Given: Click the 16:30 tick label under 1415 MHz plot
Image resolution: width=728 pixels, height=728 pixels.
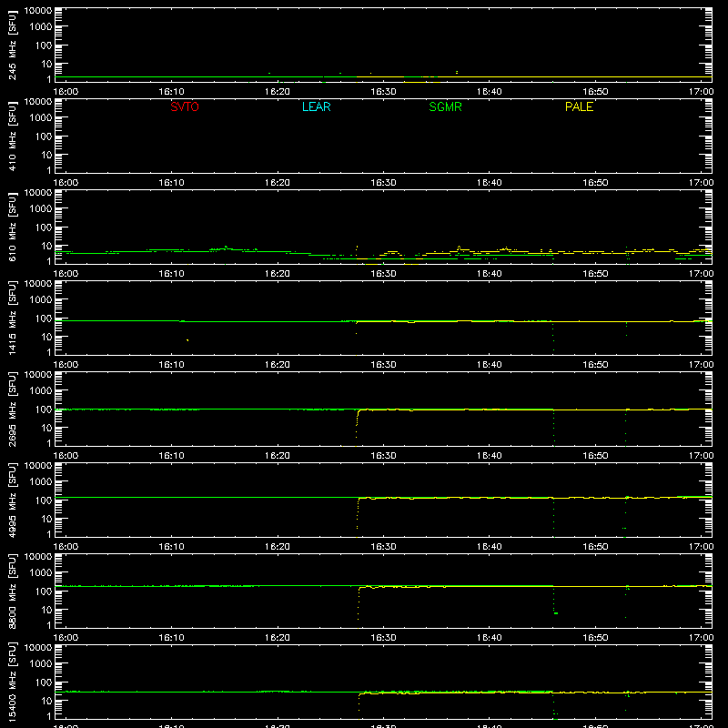Looking at the screenshot, I should [383, 365].
